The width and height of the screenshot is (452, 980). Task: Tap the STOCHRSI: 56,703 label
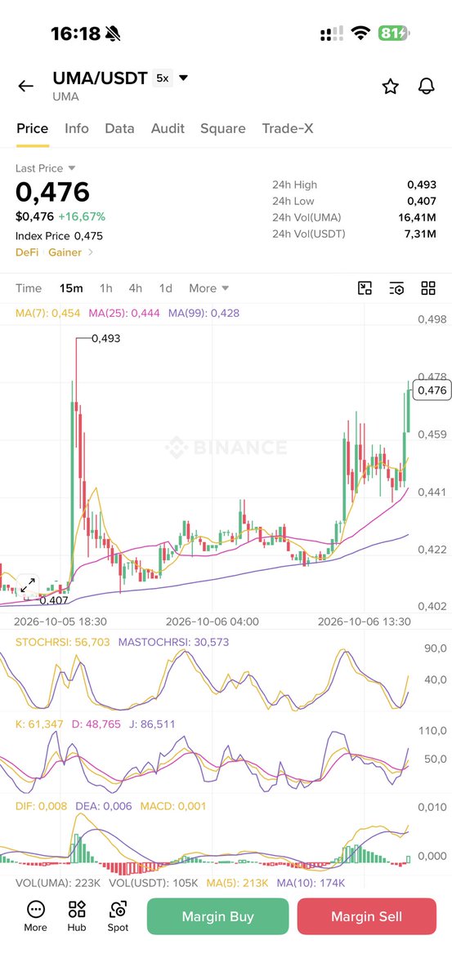click(x=63, y=642)
